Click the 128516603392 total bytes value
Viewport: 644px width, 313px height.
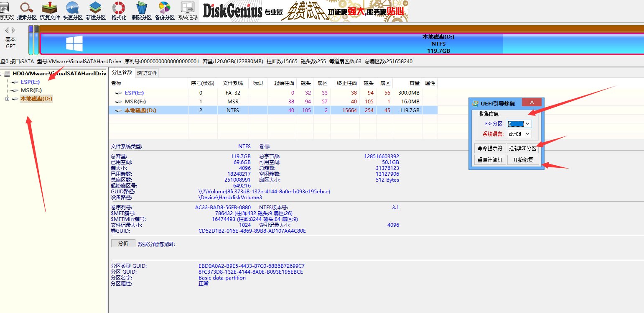pyautogui.click(x=382, y=156)
